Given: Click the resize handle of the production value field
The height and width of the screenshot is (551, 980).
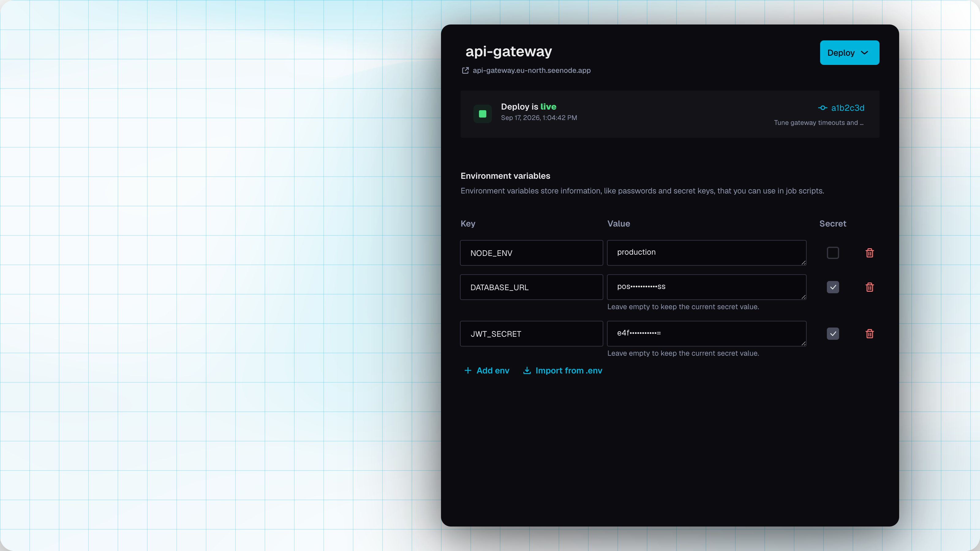Looking at the screenshot, I should [x=803, y=262].
